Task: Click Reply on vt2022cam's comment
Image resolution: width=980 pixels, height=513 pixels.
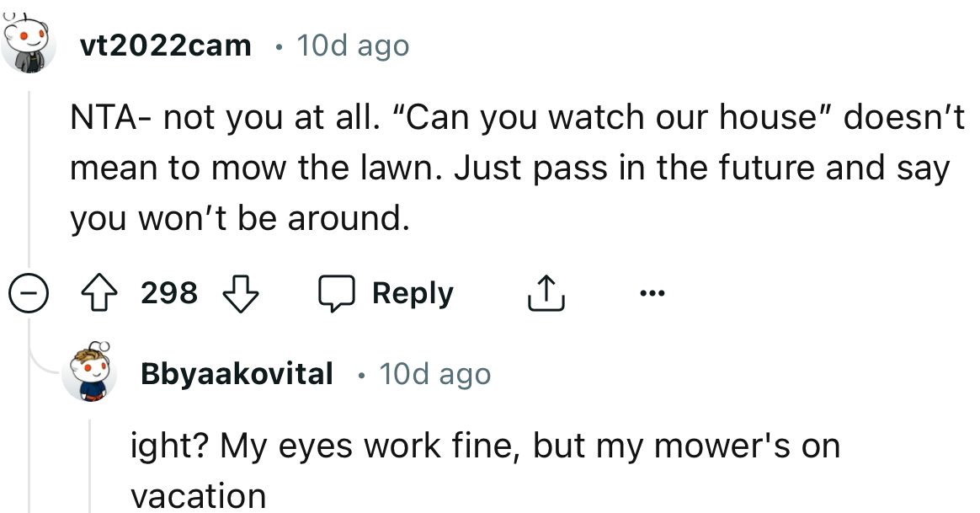Action: point(411,293)
